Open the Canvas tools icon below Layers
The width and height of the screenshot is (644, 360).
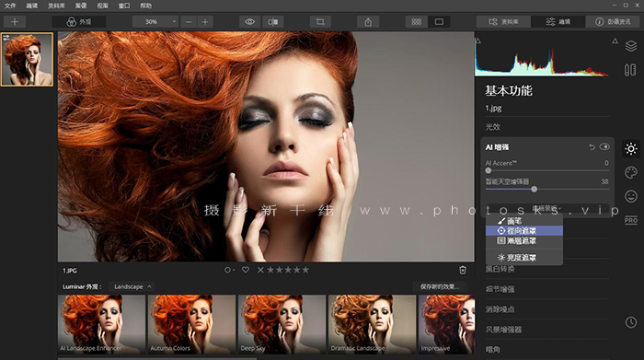(x=630, y=70)
